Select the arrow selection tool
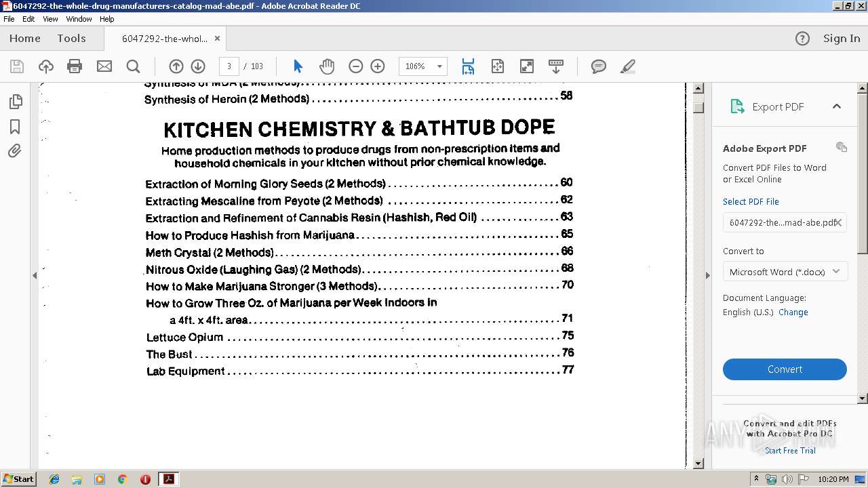 298,66
